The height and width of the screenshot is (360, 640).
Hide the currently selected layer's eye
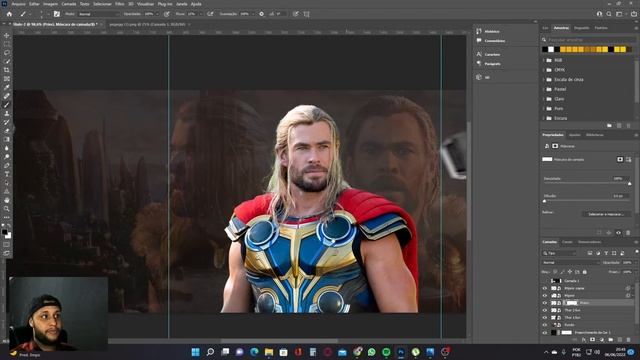(x=544, y=303)
